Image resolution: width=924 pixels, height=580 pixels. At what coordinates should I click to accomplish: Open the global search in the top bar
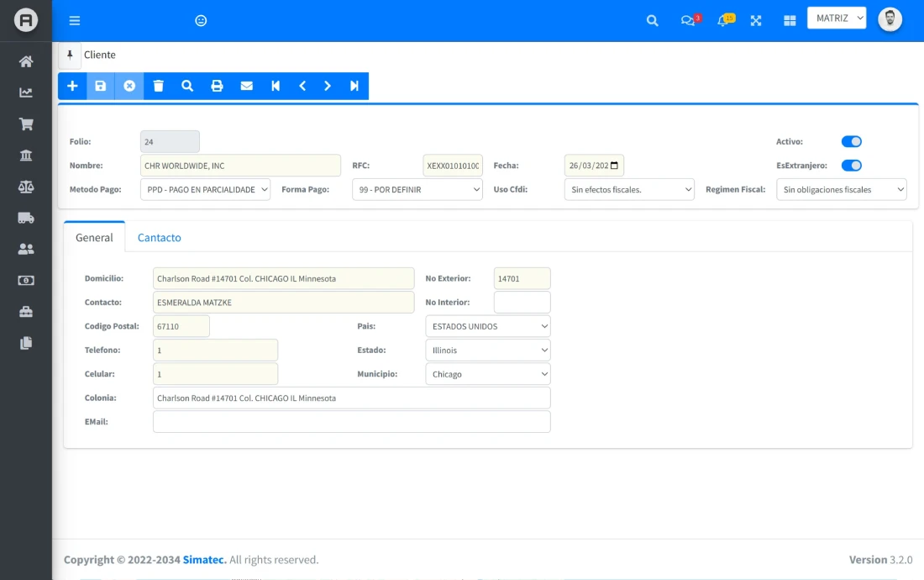pos(653,21)
